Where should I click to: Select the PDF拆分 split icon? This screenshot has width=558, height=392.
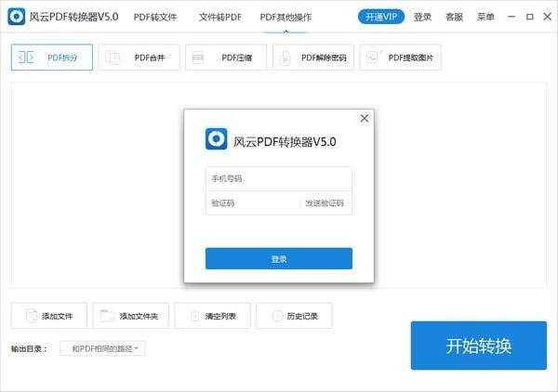click(27, 58)
